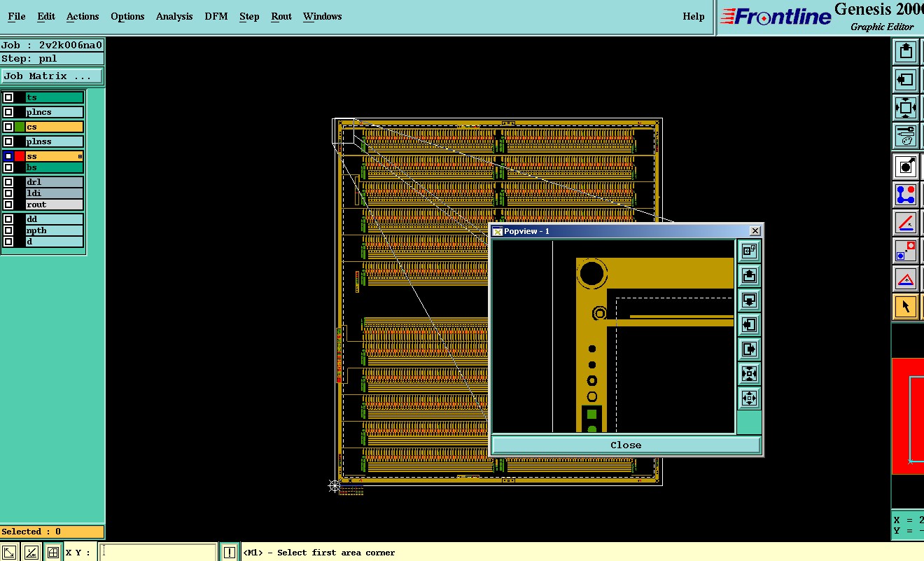Click the Popview zoomed board preview

point(613,337)
